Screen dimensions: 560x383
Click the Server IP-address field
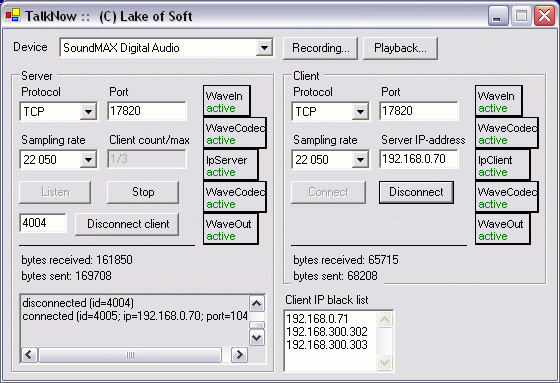pos(419,159)
